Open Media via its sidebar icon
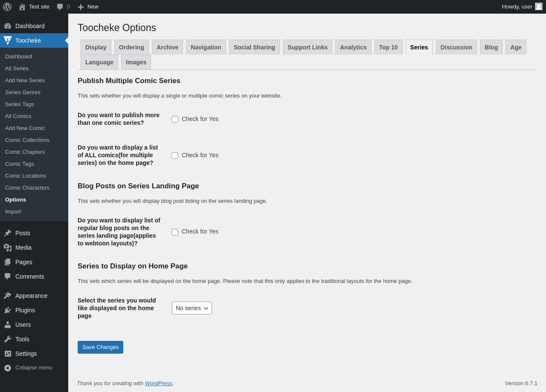 point(8,248)
